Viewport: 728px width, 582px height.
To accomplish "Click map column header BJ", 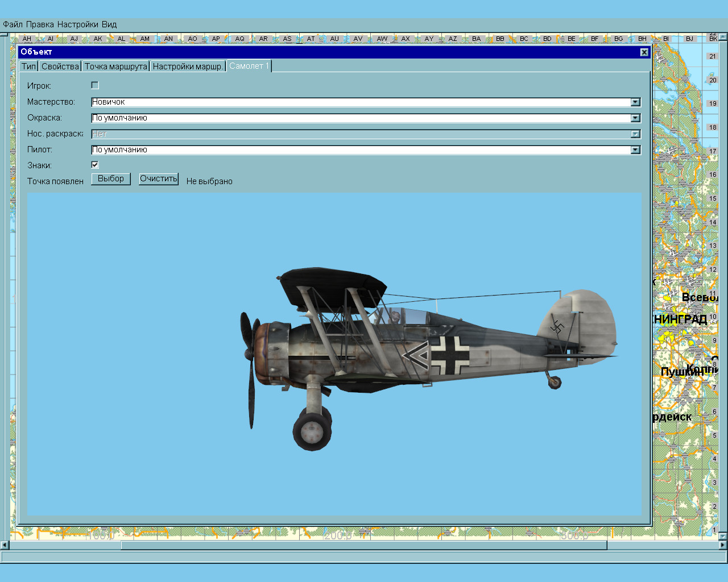I will point(689,39).
